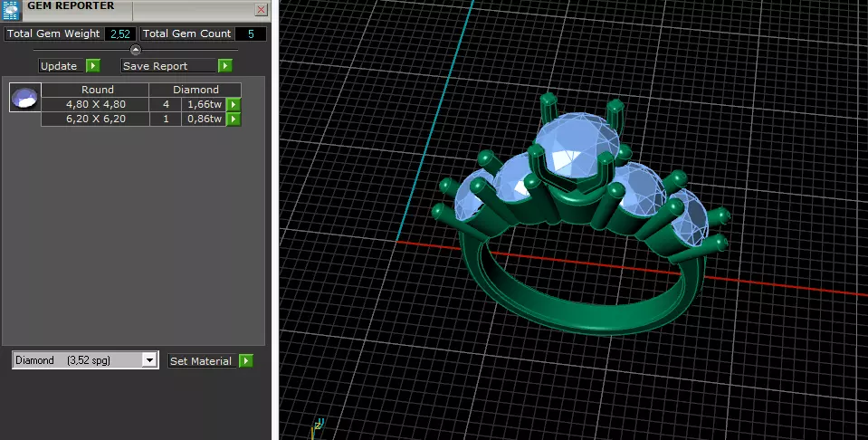Click green arrow next to Set Material
This screenshot has width=868, height=440.
[x=246, y=361]
